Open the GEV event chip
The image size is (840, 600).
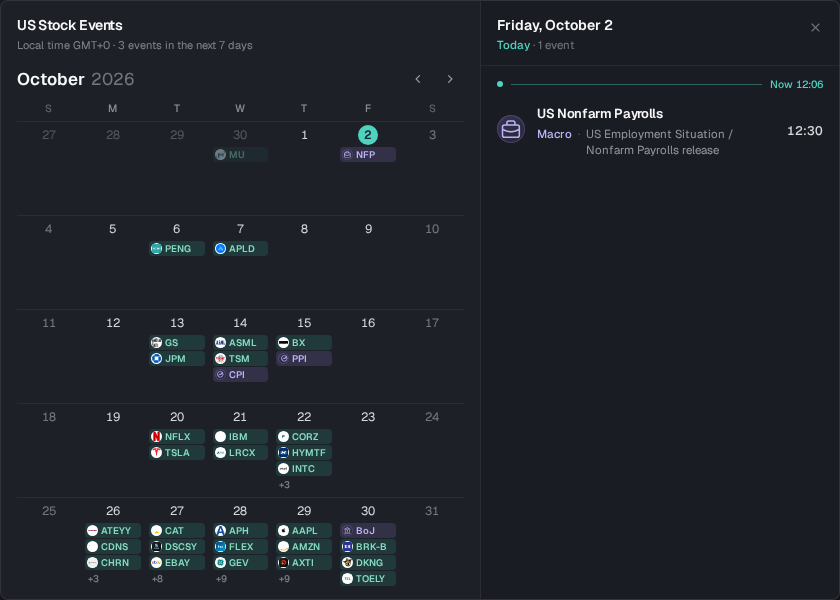[241, 562]
